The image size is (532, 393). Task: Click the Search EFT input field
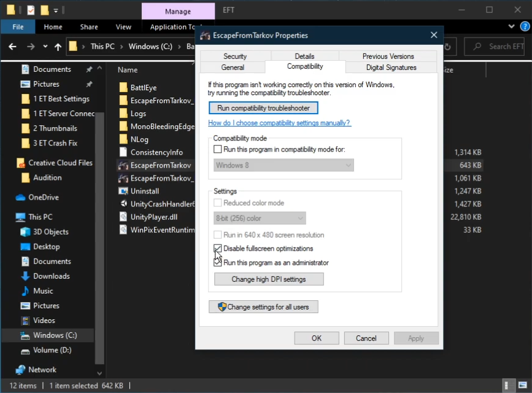pos(498,47)
